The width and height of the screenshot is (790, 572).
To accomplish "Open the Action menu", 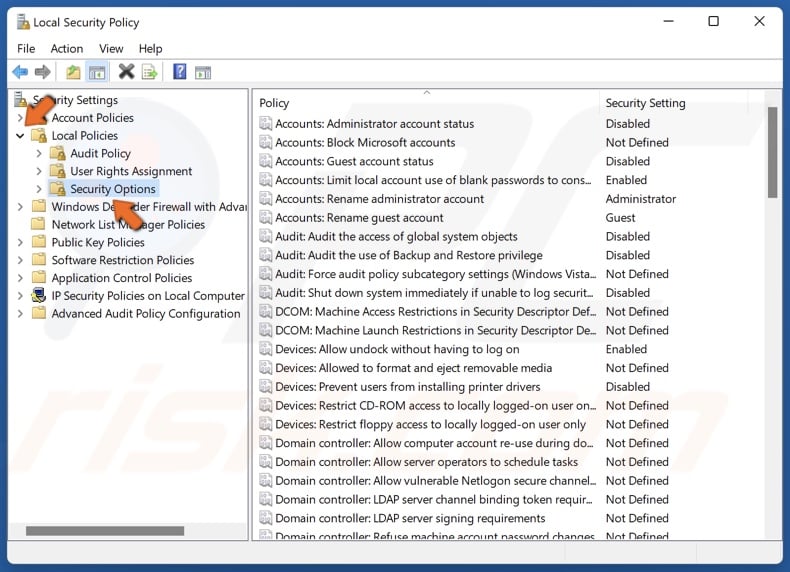I will click(x=67, y=48).
